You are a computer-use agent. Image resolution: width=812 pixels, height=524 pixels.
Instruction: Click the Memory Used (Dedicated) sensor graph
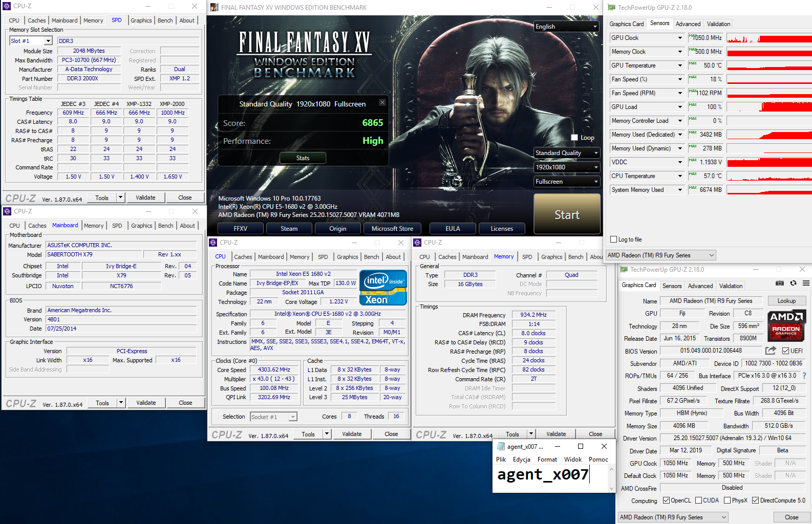click(x=769, y=135)
